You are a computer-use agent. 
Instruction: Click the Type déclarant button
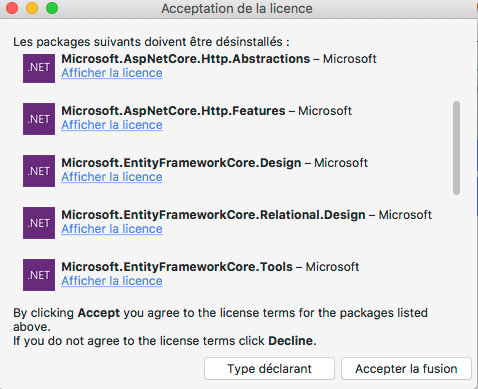269,369
